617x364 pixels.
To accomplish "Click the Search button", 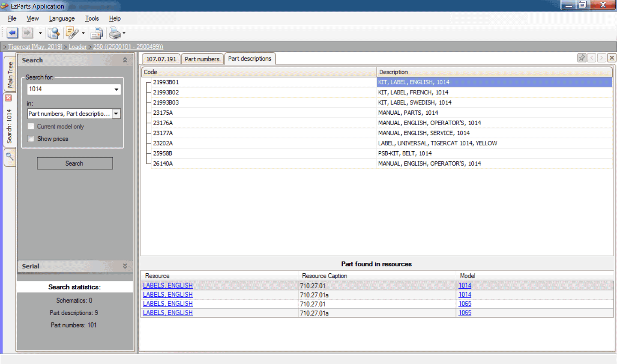I will pos(75,163).
